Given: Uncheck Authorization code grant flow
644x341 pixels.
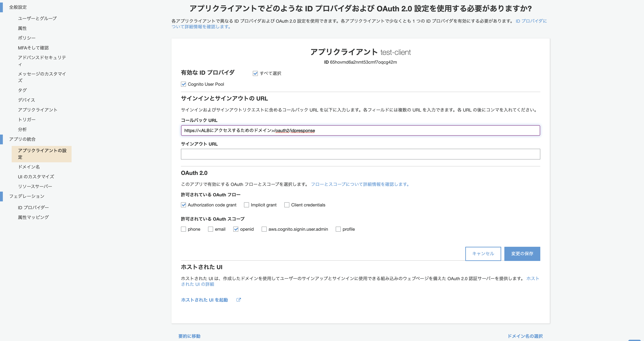Looking at the screenshot, I should [x=183, y=205].
